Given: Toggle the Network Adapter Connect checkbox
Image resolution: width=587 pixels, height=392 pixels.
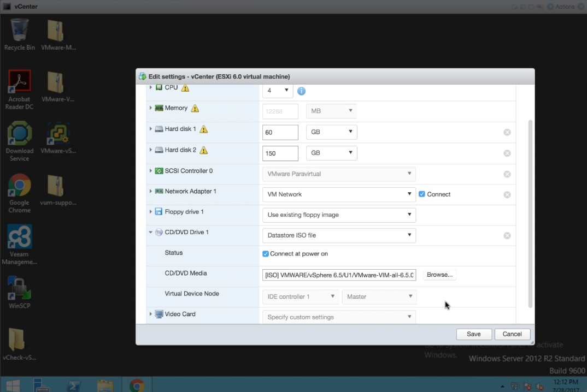Looking at the screenshot, I should tap(422, 194).
